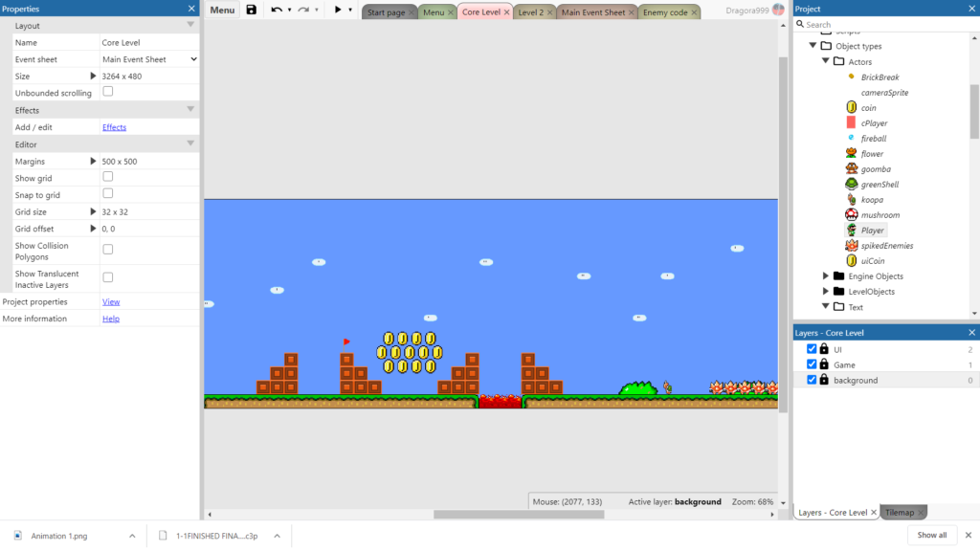980x551 pixels.
Task: Expand the Grid offset property
Action: (x=93, y=229)
